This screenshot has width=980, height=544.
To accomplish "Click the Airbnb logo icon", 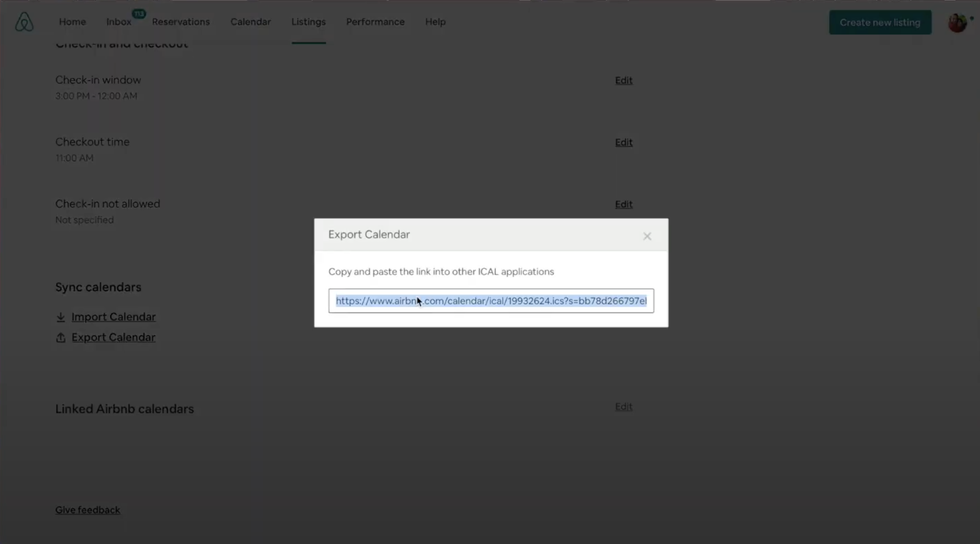I will coord(24,22).
